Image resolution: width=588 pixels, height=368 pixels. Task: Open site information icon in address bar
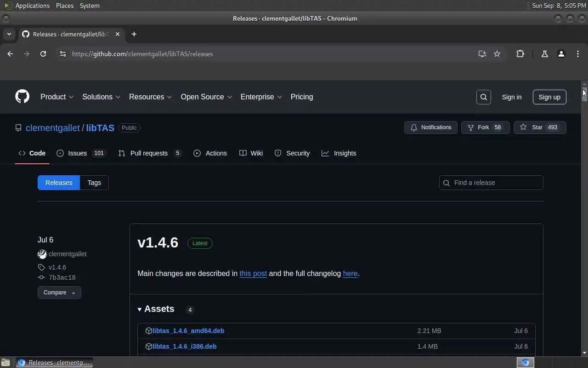(63, 54)
